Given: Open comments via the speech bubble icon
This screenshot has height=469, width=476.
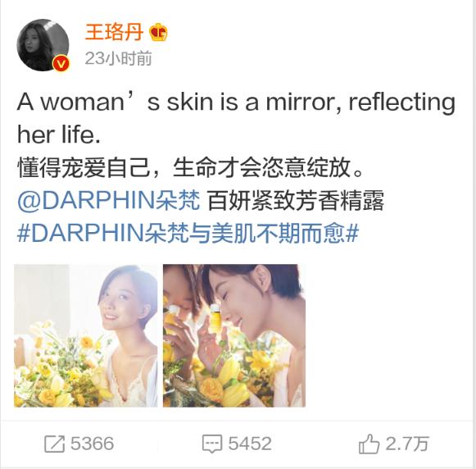Looking at the screenshot, I should [212, 444].
